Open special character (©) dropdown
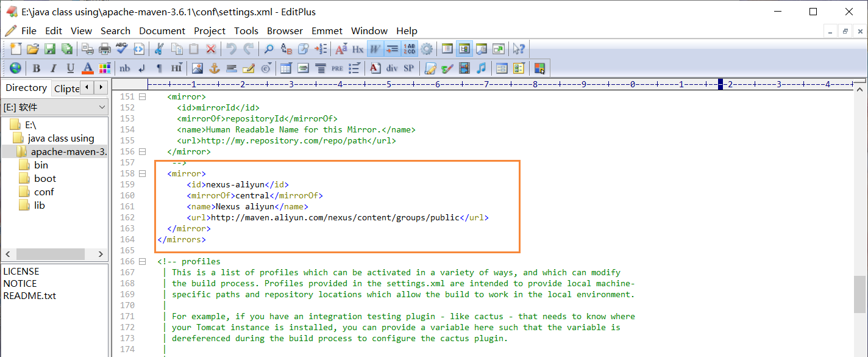This screenshot has height=357, width=868. click(x=266, y=68)
